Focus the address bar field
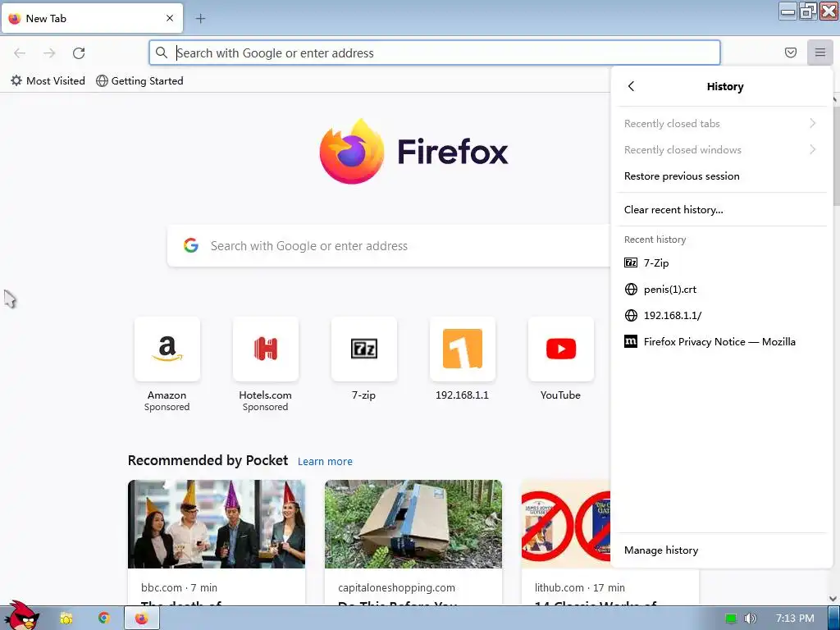 [x=435, y=53]
